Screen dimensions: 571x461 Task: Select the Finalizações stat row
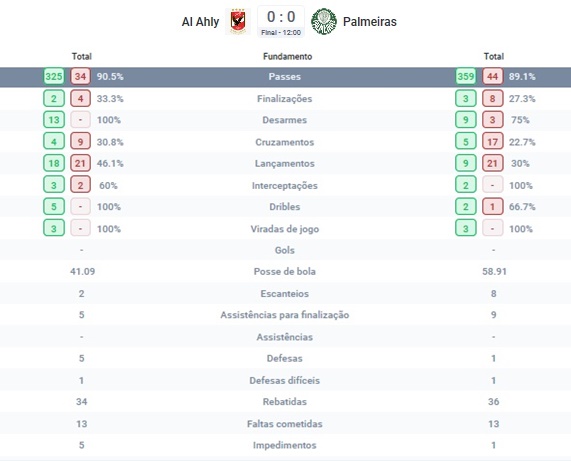pyautogui.click(x=286, y=98)
